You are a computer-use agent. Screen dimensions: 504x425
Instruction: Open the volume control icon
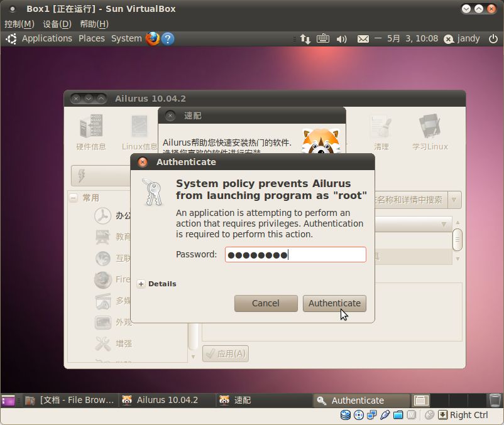(342, 39)
